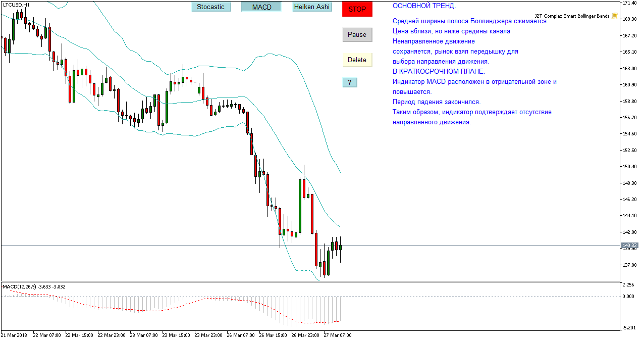This screenshot has width=644, height=341.
Task: Click the 171.40 price scale value
Action: coord(629,3)
